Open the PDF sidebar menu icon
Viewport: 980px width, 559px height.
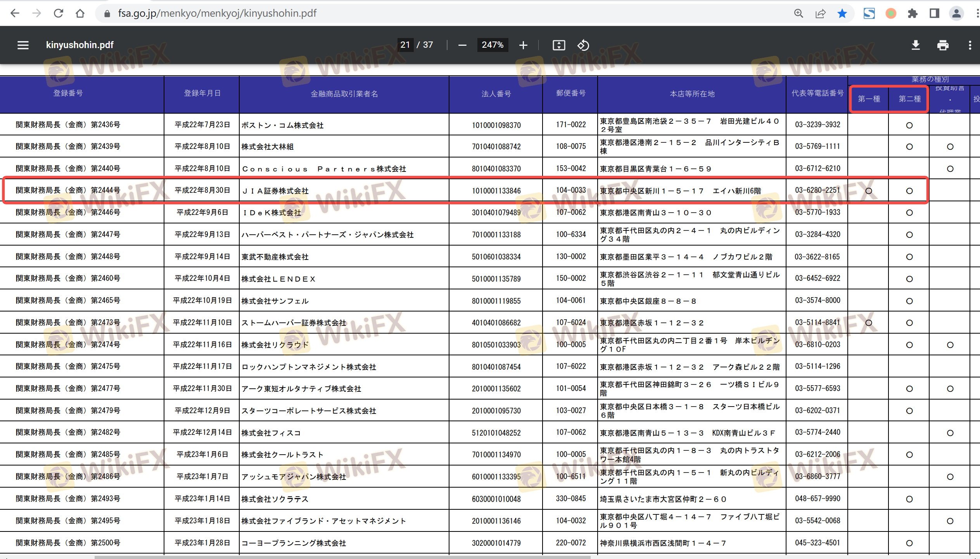pyautogui.click(x=23, y=45)
